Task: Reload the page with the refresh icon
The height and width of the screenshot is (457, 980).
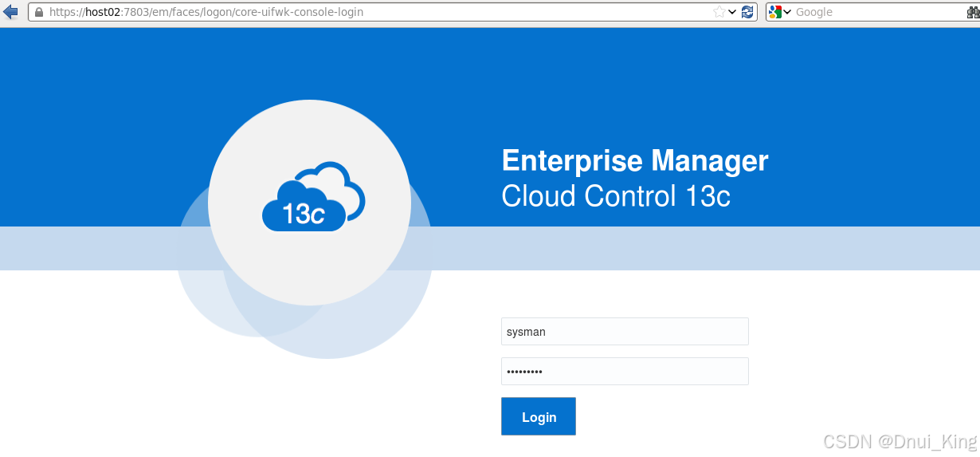Action: click(x=747, y=12)
